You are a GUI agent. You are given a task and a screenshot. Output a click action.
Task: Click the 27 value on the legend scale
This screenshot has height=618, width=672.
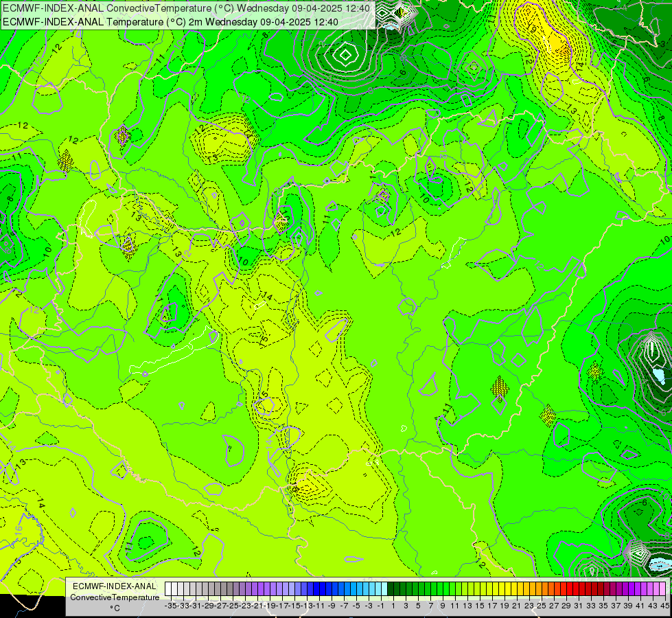pyautogui.click(x=554, y=606)
